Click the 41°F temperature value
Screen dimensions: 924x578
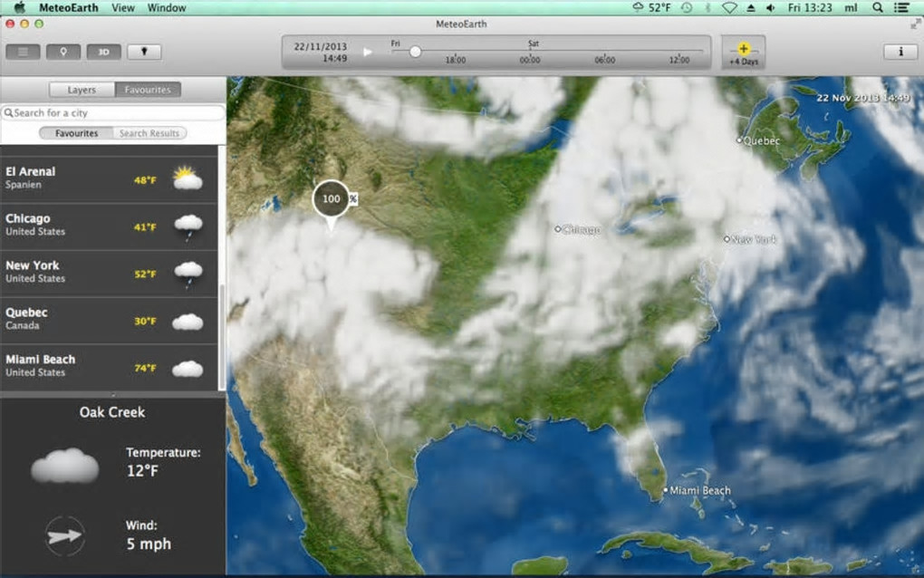[x=145, y=226]
